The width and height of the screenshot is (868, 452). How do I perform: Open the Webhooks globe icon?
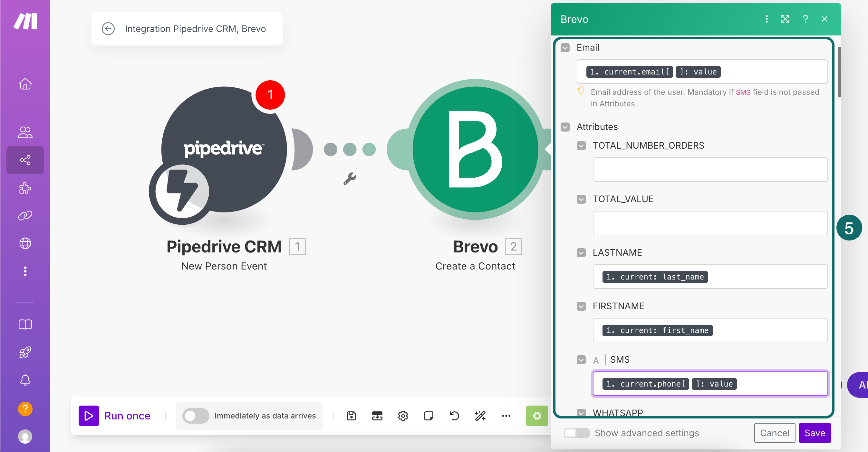[x=25, y=243]
